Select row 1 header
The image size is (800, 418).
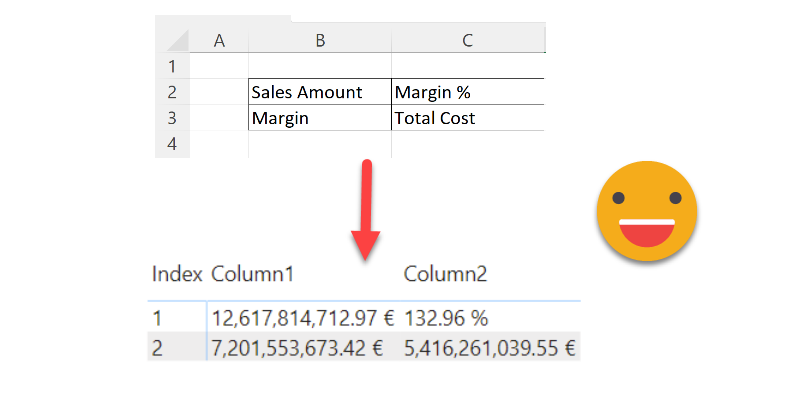tap(171, 67)
